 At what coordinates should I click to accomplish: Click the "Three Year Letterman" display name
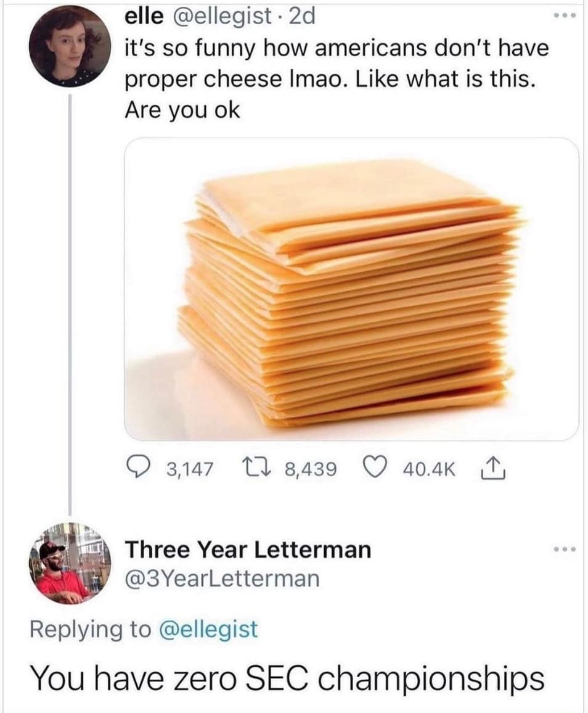(x=248, y=549)
